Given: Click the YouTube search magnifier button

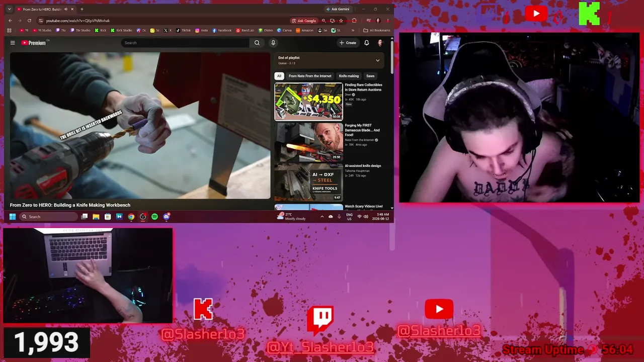Looking at the screenshot, I should tap(257, 43).
